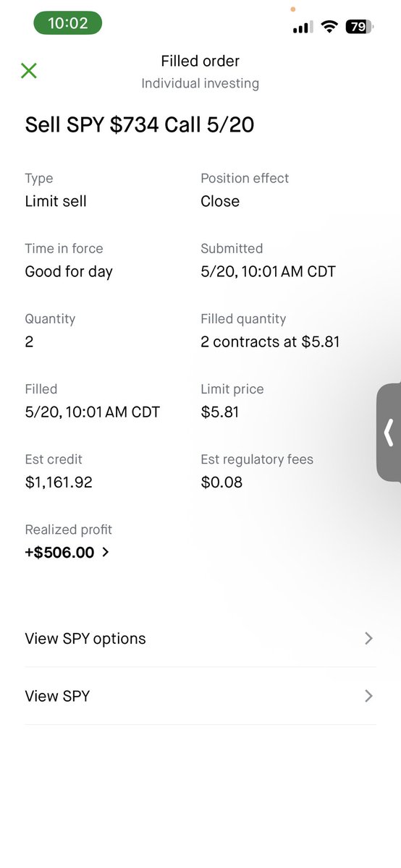Tap the Limit price $5.81 value
This screenshot has height=868, width=401.
pyautogui.click(x=220, y=412)
